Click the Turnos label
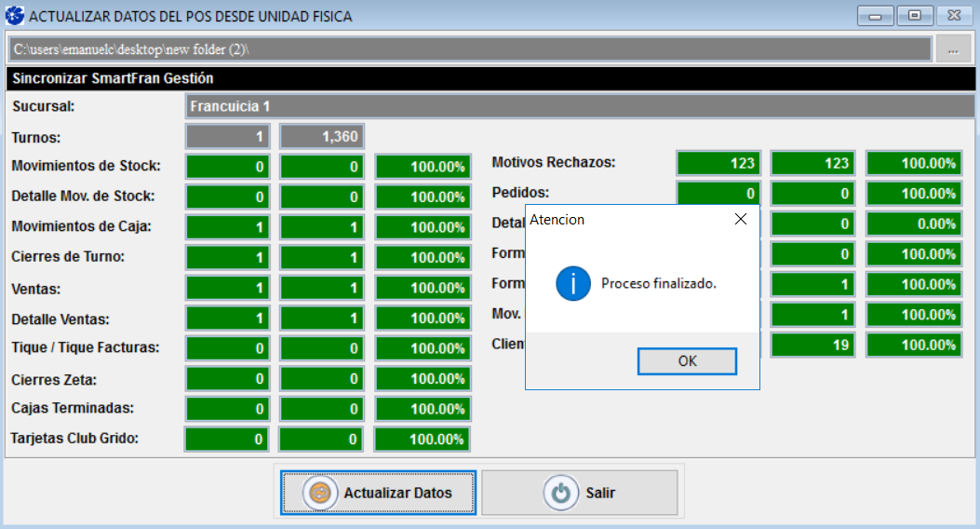This screenshot has width=980, height=529. pos(35,138)
